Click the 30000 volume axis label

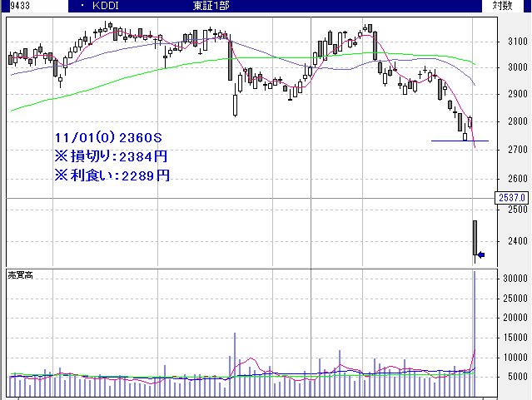click(x=510, y=279)
